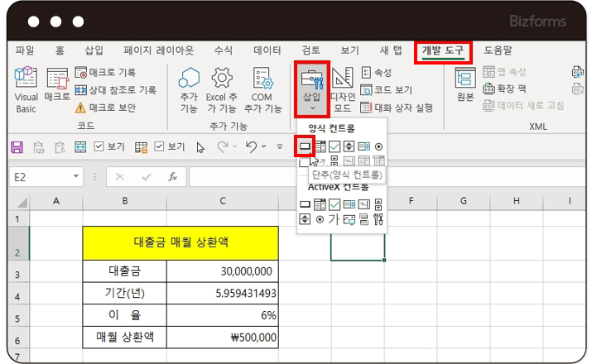Select the form control list box icon
This screenshot has width=592, height=364.
364,146
